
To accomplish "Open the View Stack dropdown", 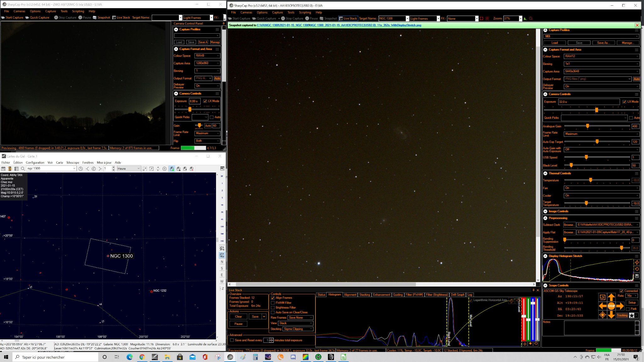I will click(x=296, y=323).
